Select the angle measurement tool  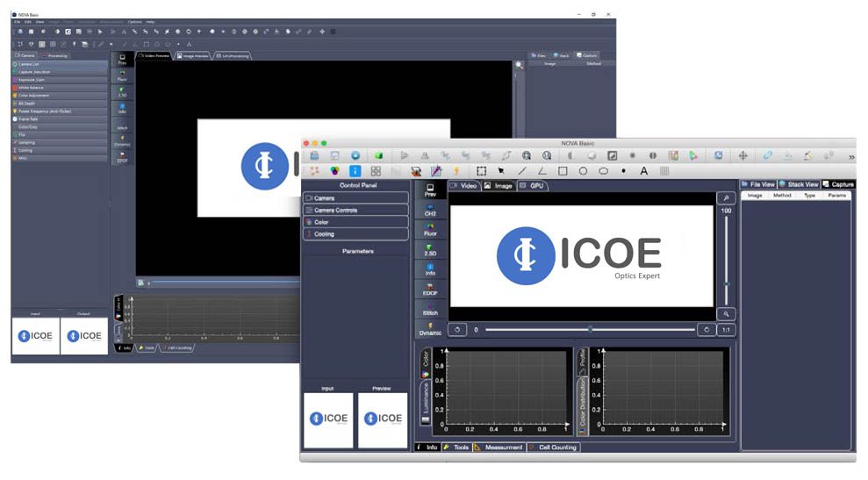[542, 171]
